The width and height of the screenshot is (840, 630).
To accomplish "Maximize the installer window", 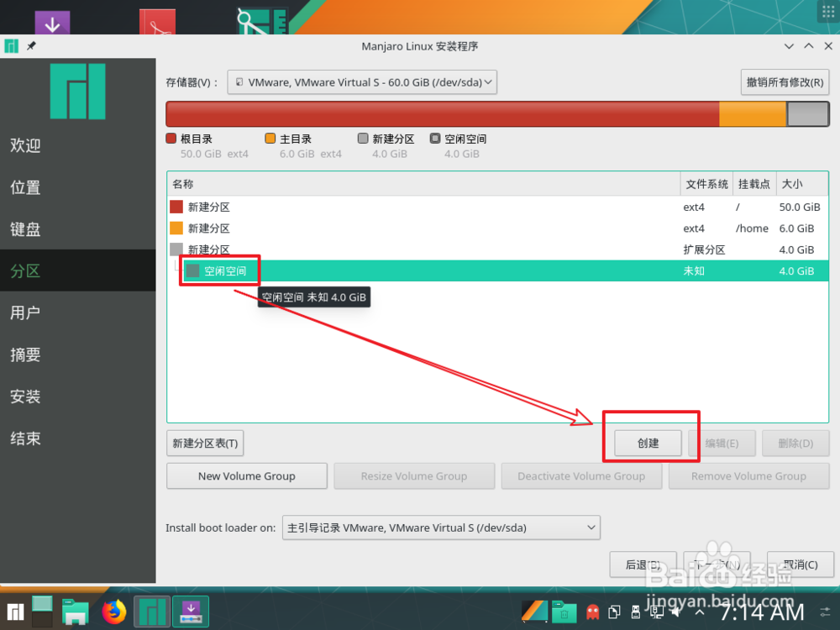I will [809, 46].
